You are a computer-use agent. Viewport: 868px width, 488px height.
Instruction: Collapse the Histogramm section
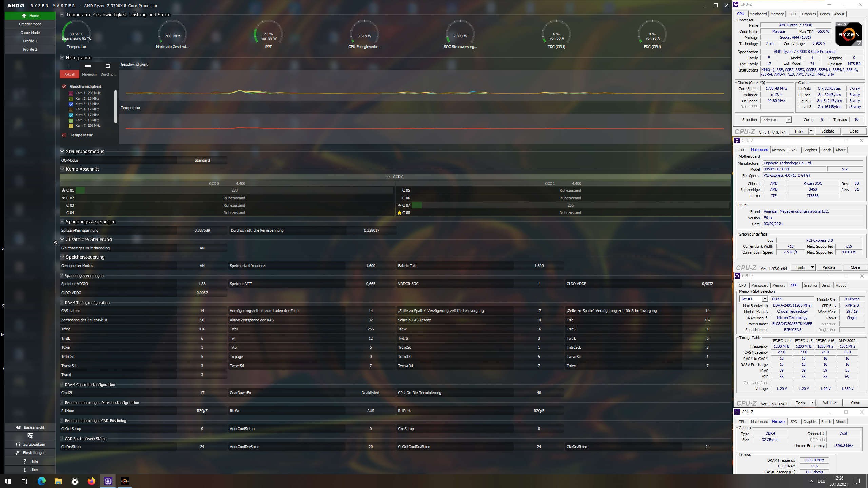62,58
